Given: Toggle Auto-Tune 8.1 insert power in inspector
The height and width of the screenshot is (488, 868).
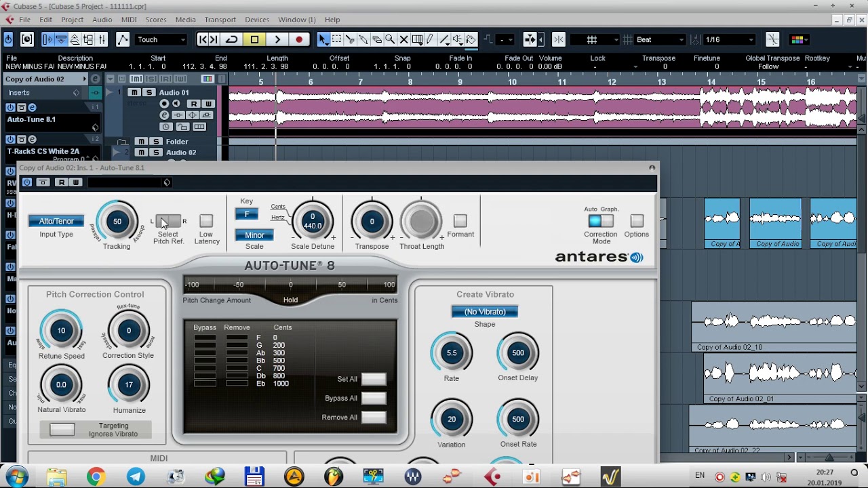Looking at the screenshot, I should [x=10, y=107].
